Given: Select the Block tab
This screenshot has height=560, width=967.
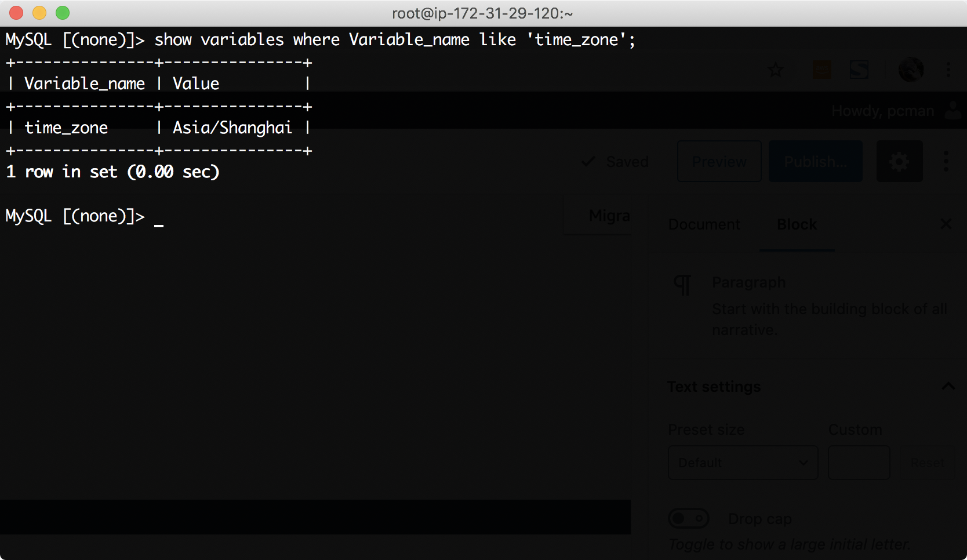Looking at the screenshot, I should [x=797, y=224].
